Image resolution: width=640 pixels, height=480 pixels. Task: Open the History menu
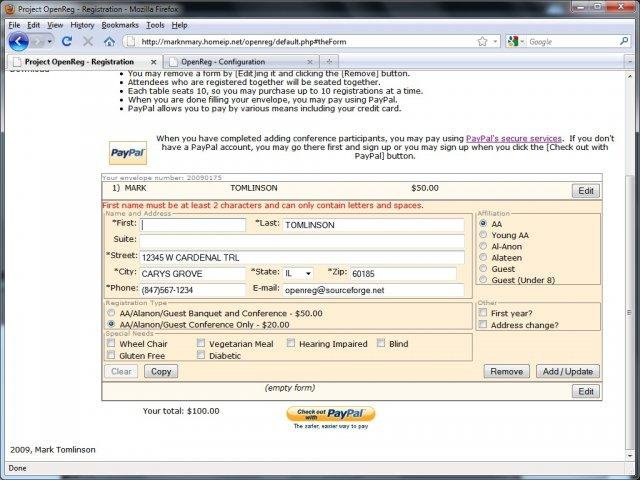click(x=82, y=25)
